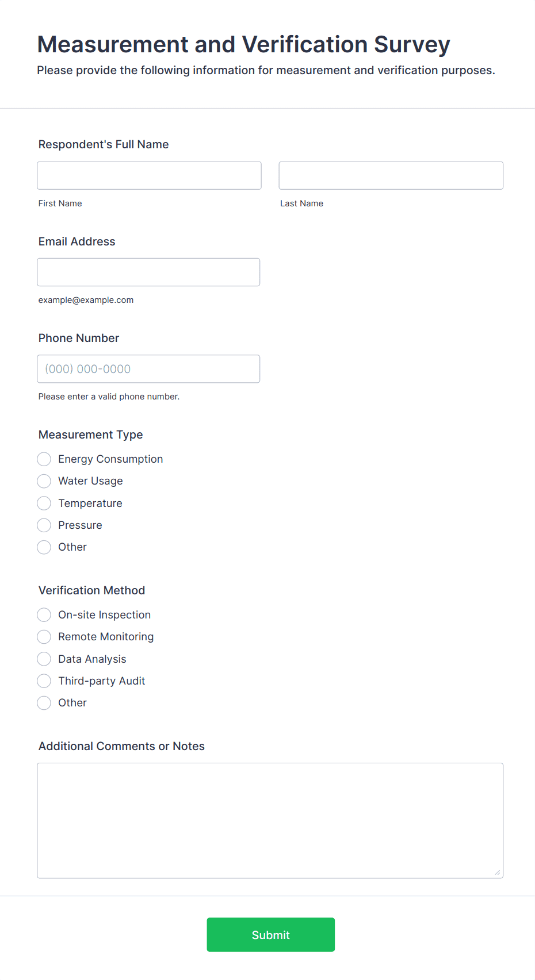The height and width of the screenshot is (980, 535).
Task: Click the First Name input field
Action: pos(149,175)
